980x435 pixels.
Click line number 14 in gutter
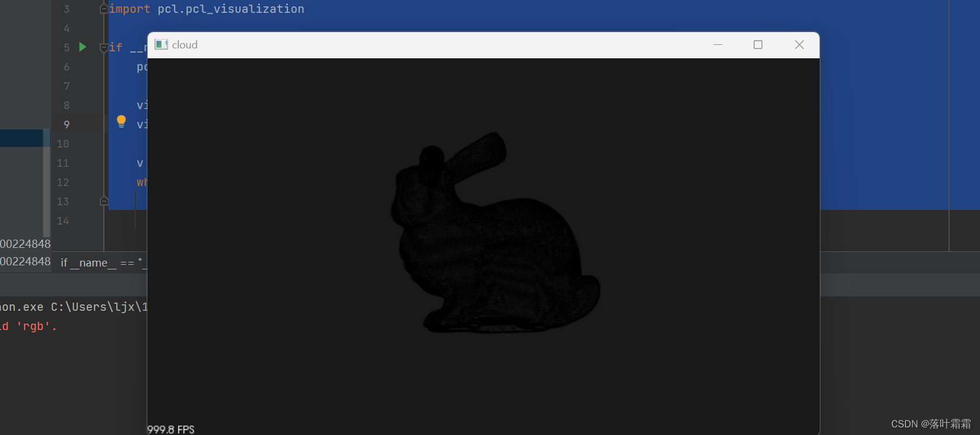[63, 221]
